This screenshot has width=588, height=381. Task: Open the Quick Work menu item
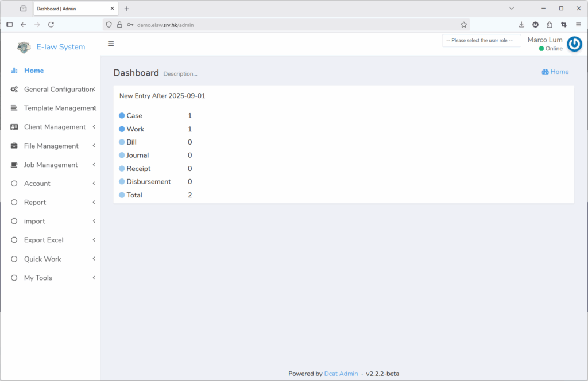coord(42,259)
